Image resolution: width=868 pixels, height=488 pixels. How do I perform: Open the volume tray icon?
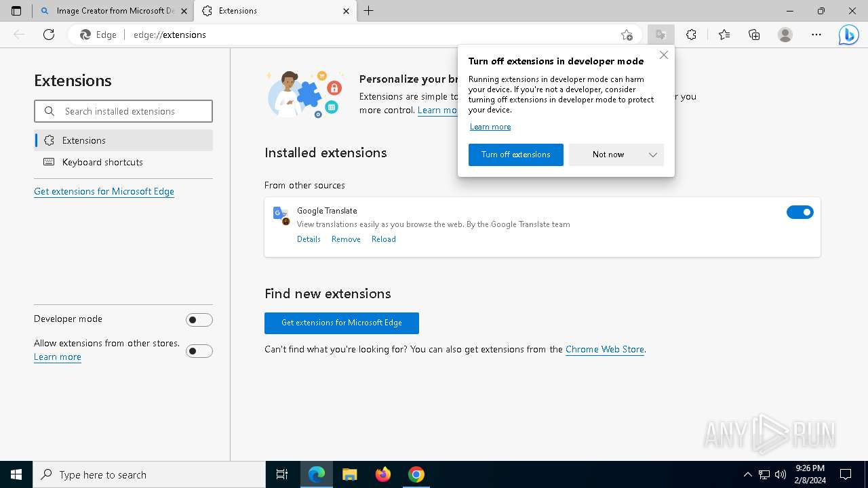[781, 474]
